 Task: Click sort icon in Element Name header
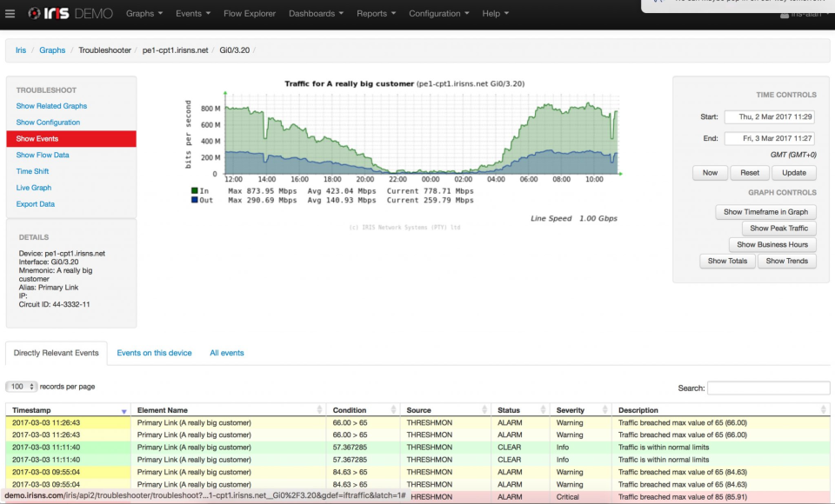[319, 410]
